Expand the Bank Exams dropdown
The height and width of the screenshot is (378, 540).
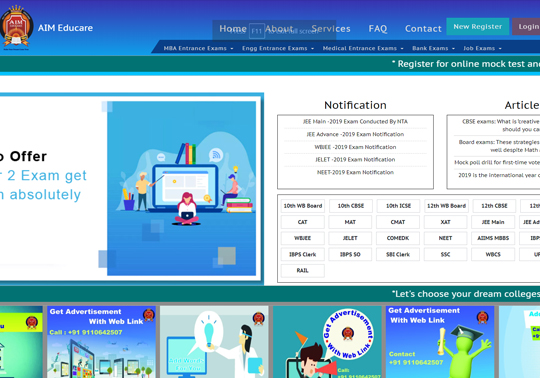click(434, 48)
